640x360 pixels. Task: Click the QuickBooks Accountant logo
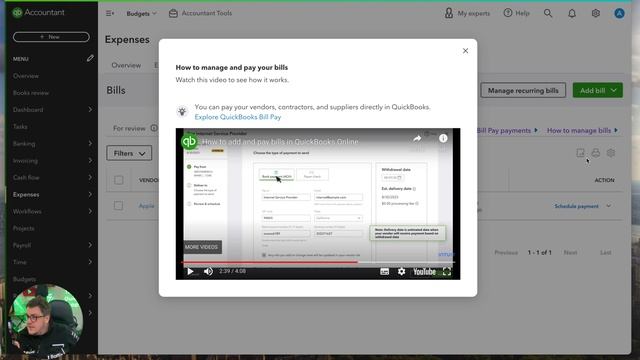(x=38, y=13)
